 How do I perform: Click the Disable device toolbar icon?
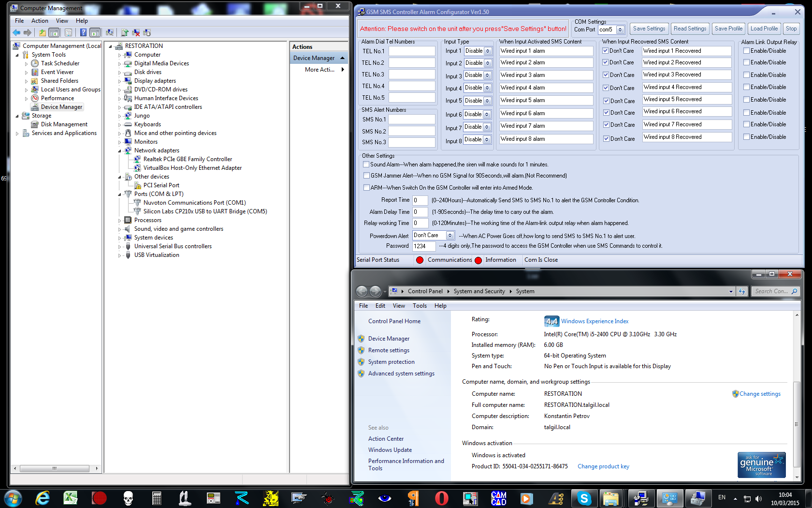147,32
